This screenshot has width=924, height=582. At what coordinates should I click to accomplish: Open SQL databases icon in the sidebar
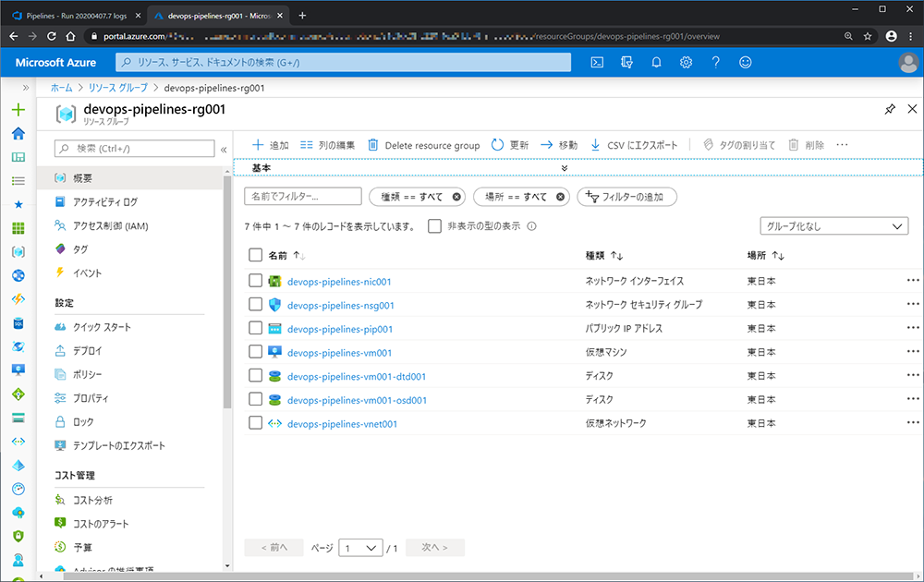(x=18, y=323)
